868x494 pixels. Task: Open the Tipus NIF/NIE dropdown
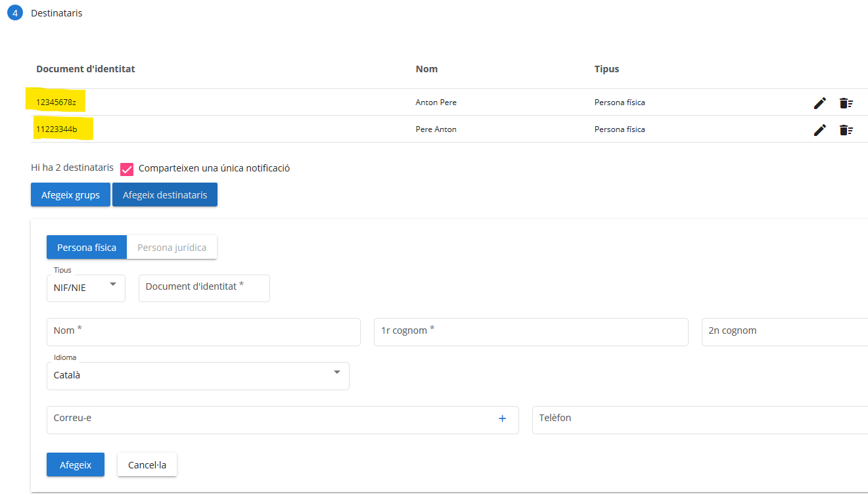[x=86, y=288]
